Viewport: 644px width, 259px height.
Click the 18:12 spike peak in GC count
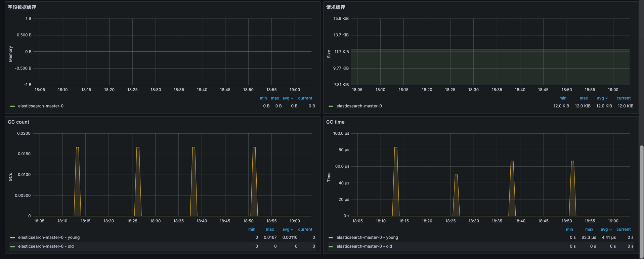[x=78, y=147]
